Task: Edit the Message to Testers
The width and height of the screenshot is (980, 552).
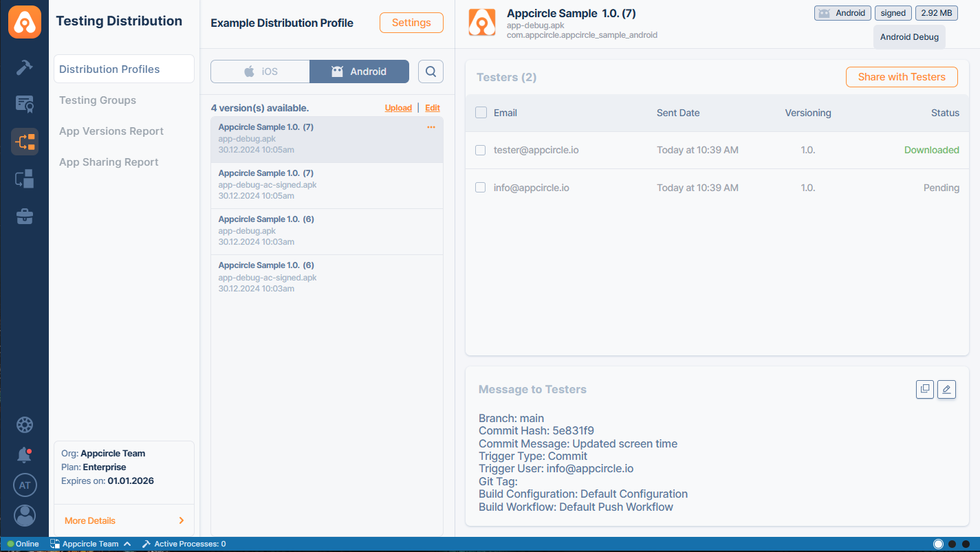Action: point(946,389)
